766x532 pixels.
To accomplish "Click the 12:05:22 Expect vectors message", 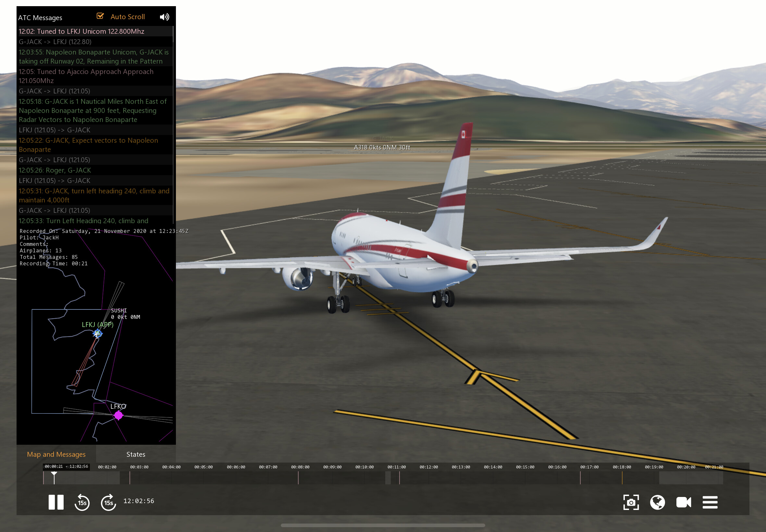I will coord(88,145).
